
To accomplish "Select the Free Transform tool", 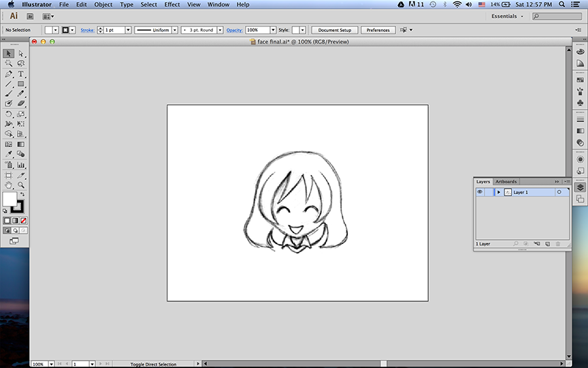I will pyautogui.click(x=21, y=124).
